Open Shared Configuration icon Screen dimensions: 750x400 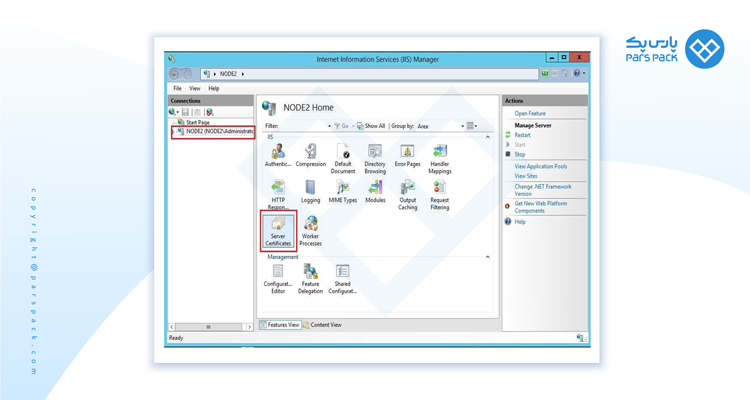click(342, 279)
